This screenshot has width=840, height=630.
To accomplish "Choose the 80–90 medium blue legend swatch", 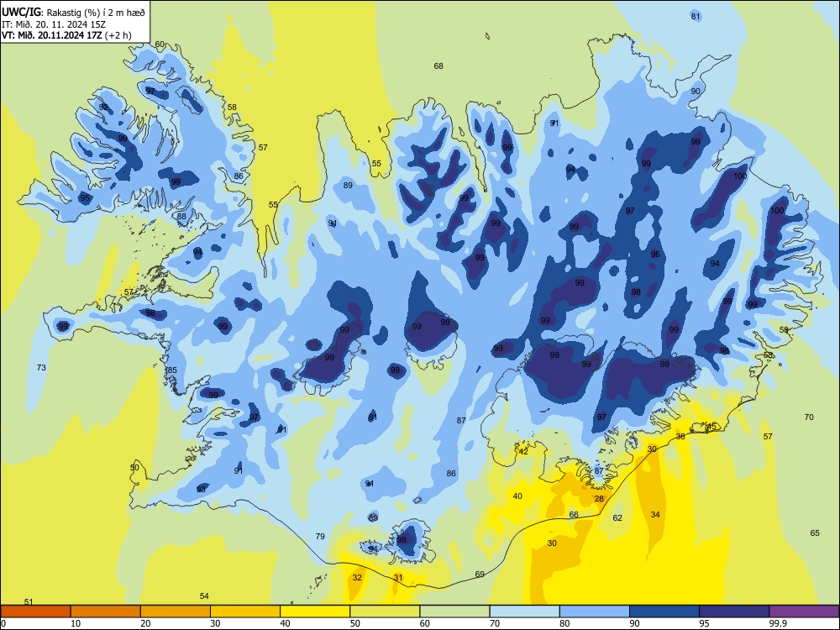I will pyautogui.click(x=595, y=612).
